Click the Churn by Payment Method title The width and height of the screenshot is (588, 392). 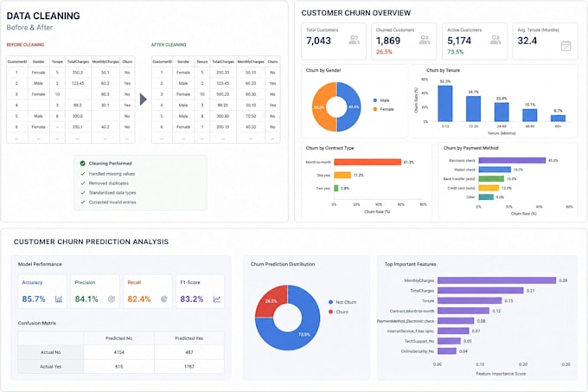pyautogui.click(x=471, y=148)
